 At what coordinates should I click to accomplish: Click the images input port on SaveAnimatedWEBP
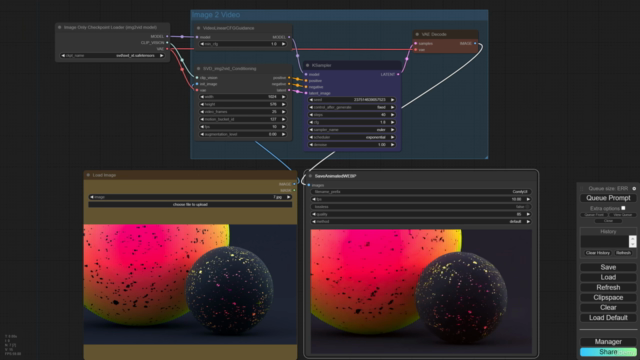point(309,185)
